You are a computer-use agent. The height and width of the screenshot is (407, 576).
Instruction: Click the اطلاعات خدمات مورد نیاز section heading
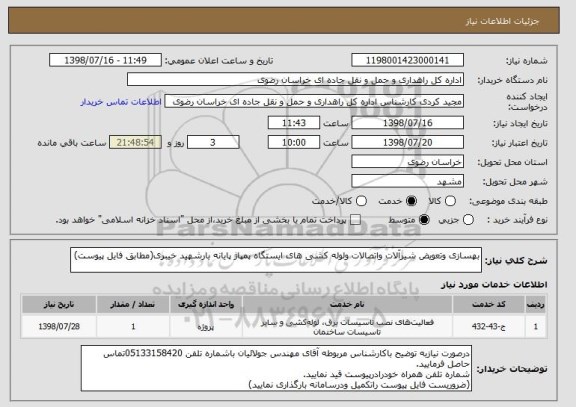[x=494, y=284]
